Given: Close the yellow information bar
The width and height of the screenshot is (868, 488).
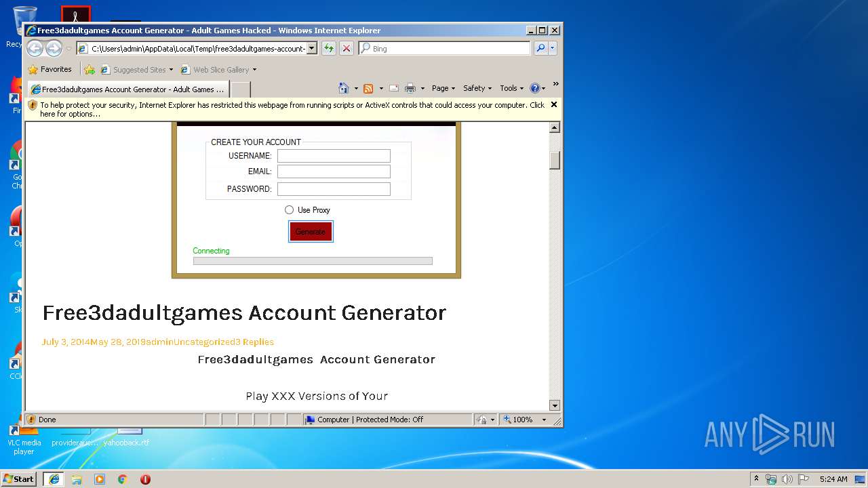Looking at the screenshot, I should pyautogui.click(x=554, y=104).
